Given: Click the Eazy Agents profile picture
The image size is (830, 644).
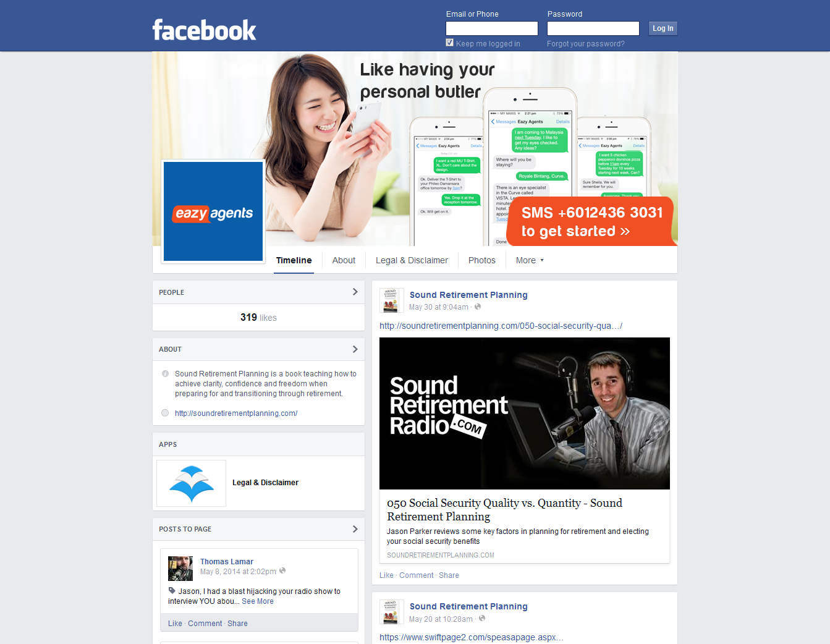Looking at the screenshot, I should click(x=213, y=211).
